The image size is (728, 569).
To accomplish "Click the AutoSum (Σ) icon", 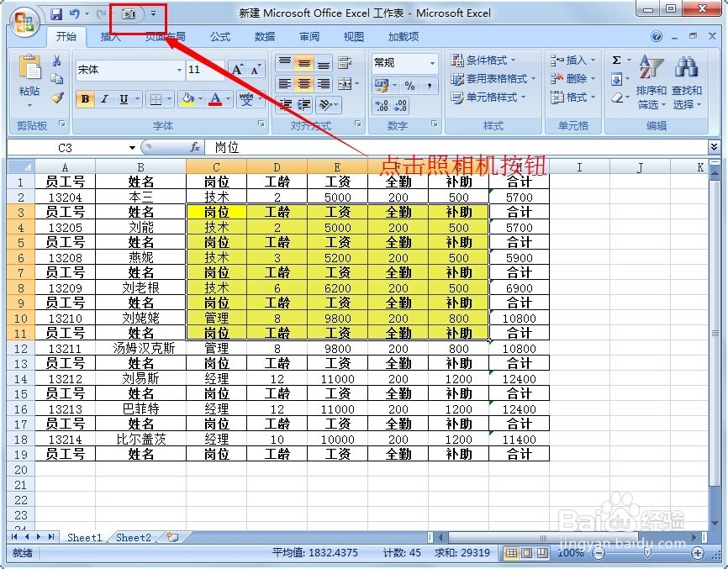I will tap(616, 61).
